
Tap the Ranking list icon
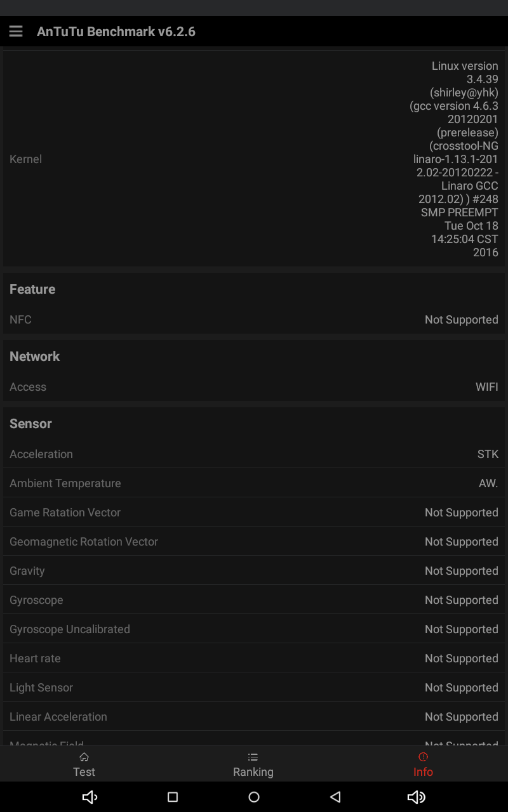click(x=253, y=757)
